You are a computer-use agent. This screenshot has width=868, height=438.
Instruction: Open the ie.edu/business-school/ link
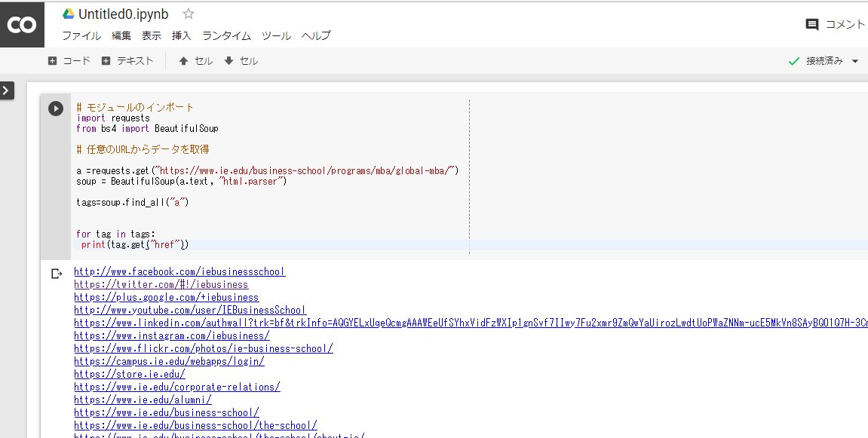coord(166,412)
